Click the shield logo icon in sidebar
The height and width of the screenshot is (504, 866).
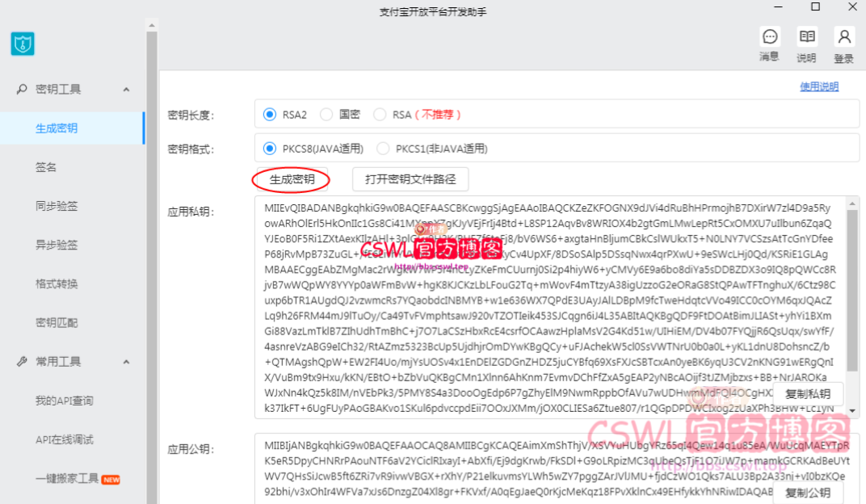[x=23, y=44]
